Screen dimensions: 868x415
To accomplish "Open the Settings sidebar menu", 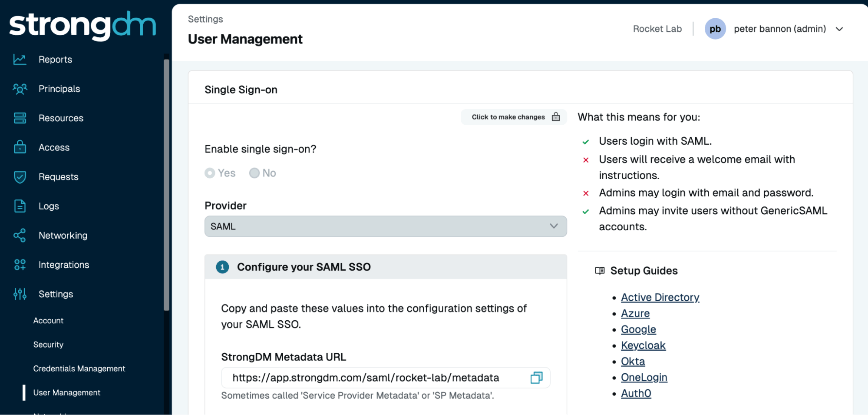I will (20, 294).
